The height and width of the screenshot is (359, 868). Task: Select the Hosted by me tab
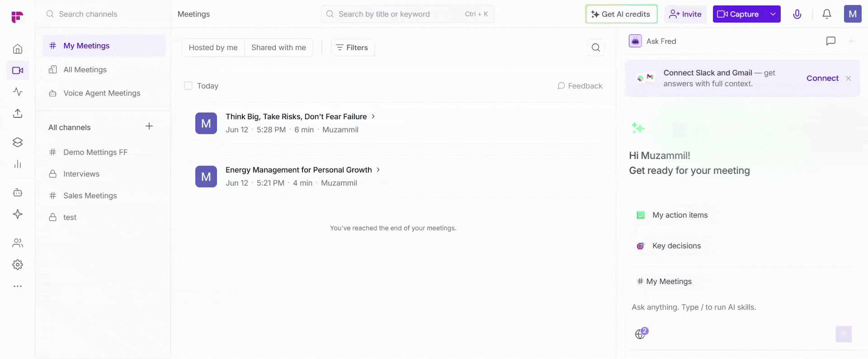pyautogui.click(x=213, y=47)
